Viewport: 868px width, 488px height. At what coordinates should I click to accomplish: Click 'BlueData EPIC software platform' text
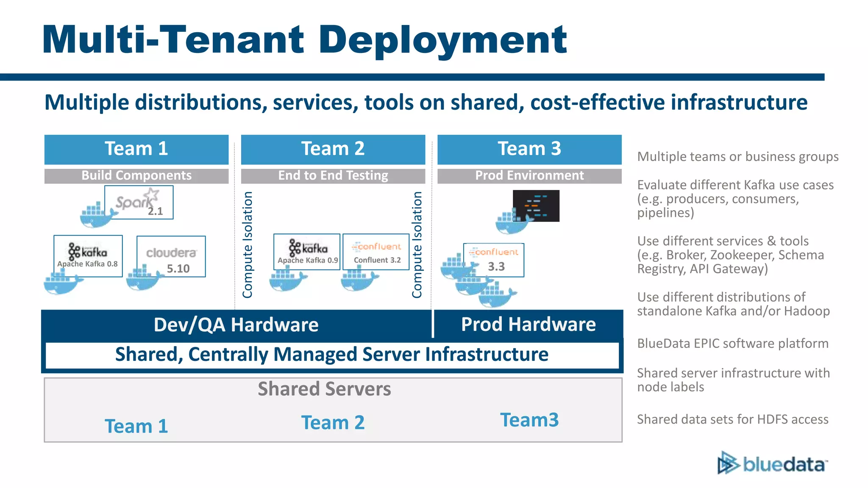[x=733, y=344]
